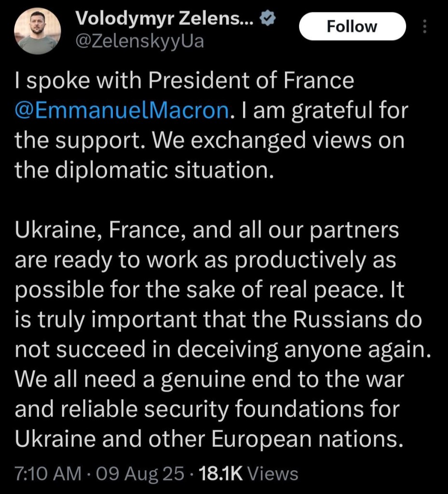This screenshot has width=448, height=494.
Task: Click the line 'I spoke with President of France'
Action: [x=184, y=81]
